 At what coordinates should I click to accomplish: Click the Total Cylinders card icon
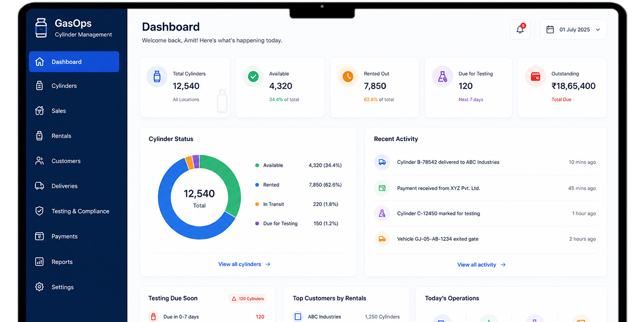[157, 77]
